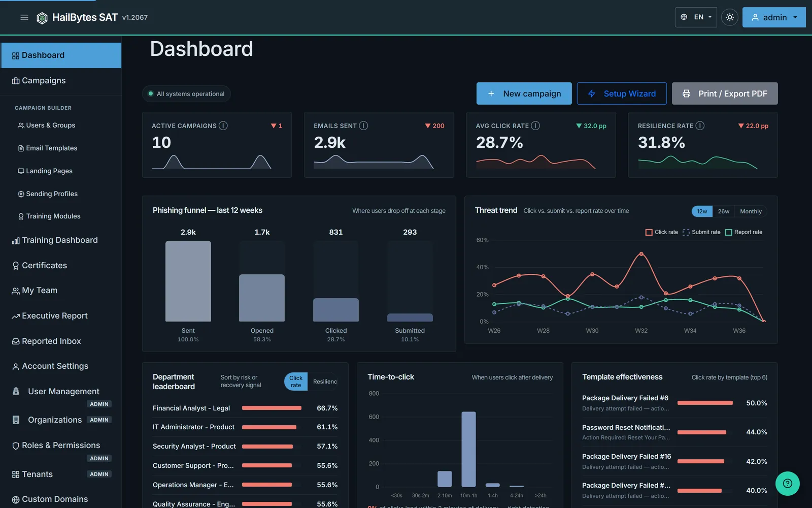Click the New campaign button

coord(524,93)
